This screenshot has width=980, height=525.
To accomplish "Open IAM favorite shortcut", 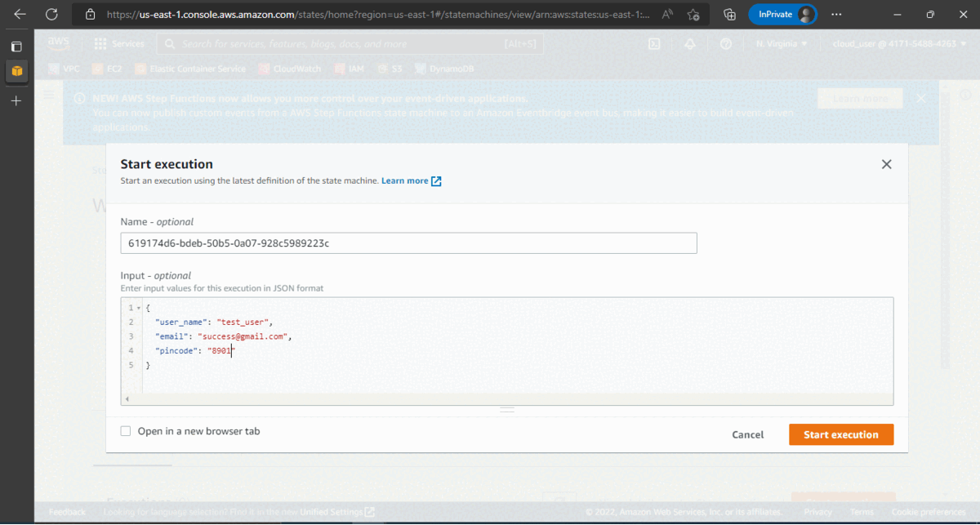I will point(349,69).
